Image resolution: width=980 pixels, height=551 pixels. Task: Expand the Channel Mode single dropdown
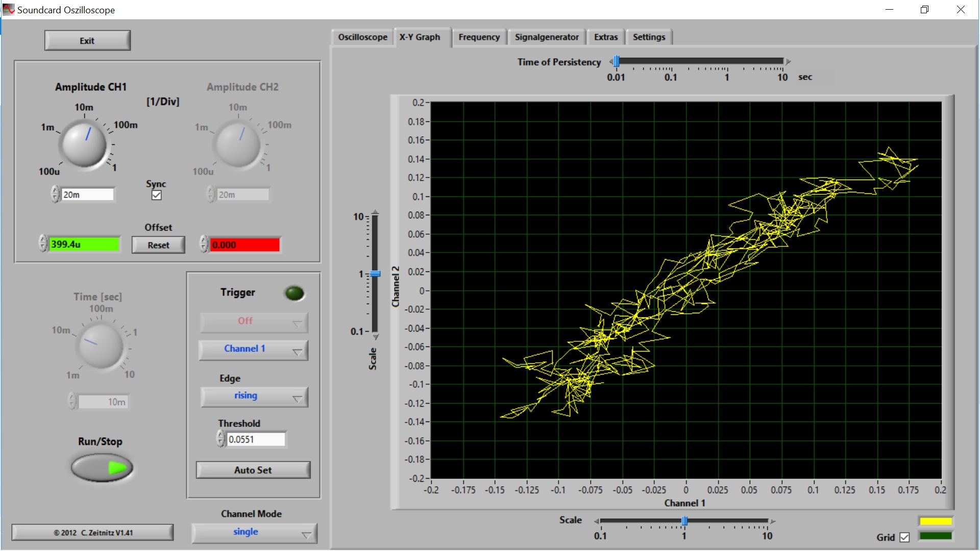[x=254, y=532]
